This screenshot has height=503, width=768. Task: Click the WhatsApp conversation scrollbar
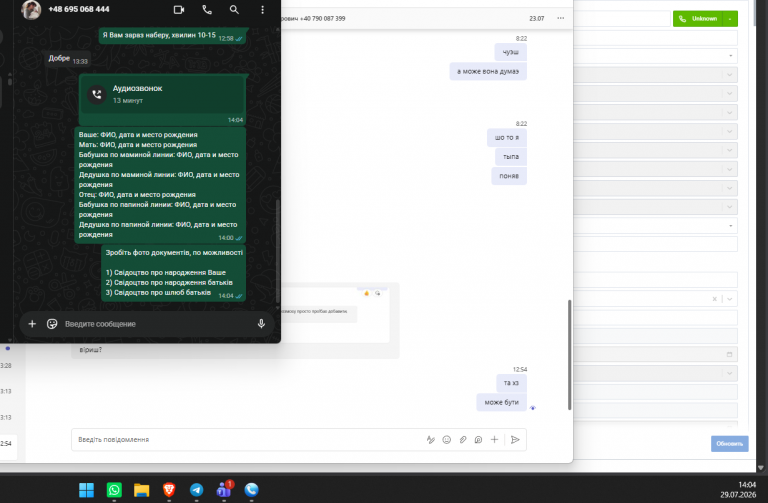(x=278, y=250)
